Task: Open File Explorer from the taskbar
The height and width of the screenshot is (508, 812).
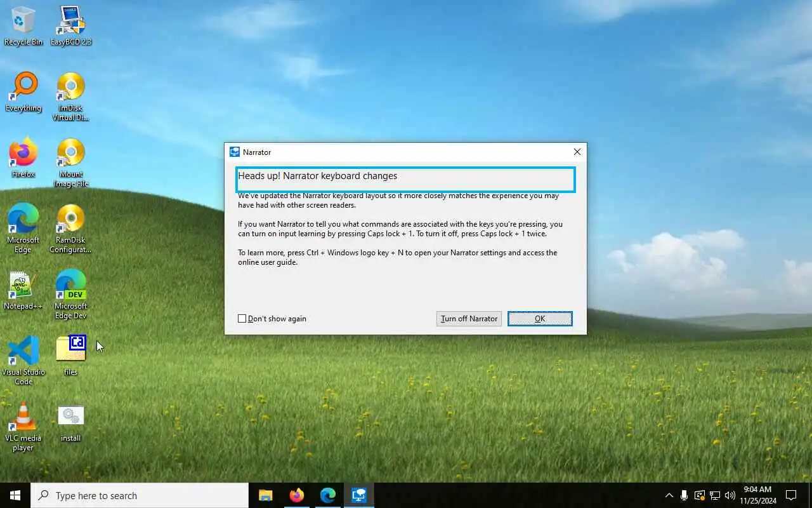Action: pyautogui.click(x=266, y=495)
